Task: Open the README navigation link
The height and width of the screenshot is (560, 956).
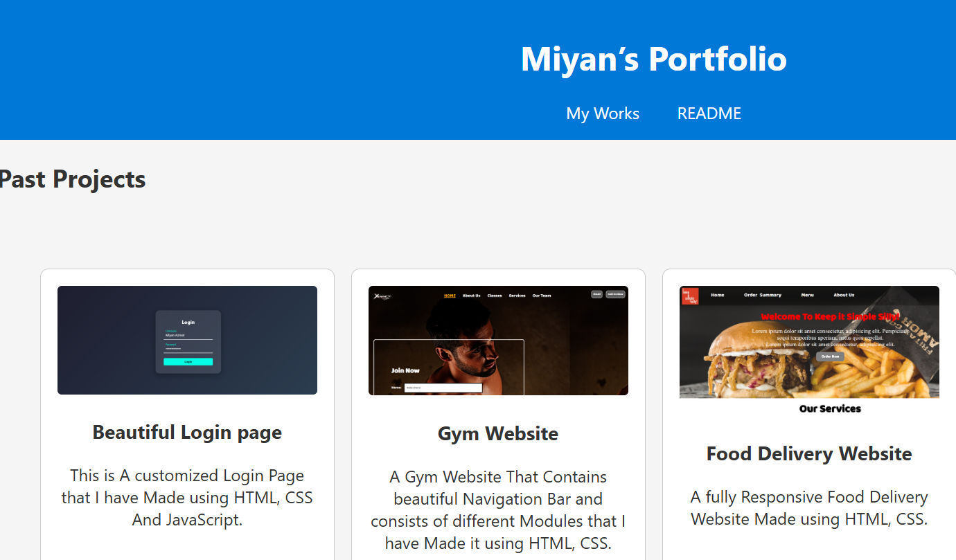Action: (709, 113)
